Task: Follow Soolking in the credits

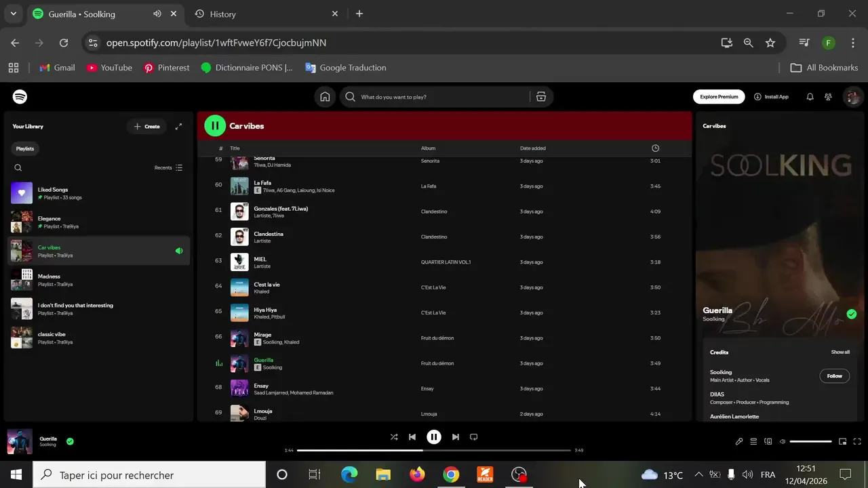Action: coord(835,375)
